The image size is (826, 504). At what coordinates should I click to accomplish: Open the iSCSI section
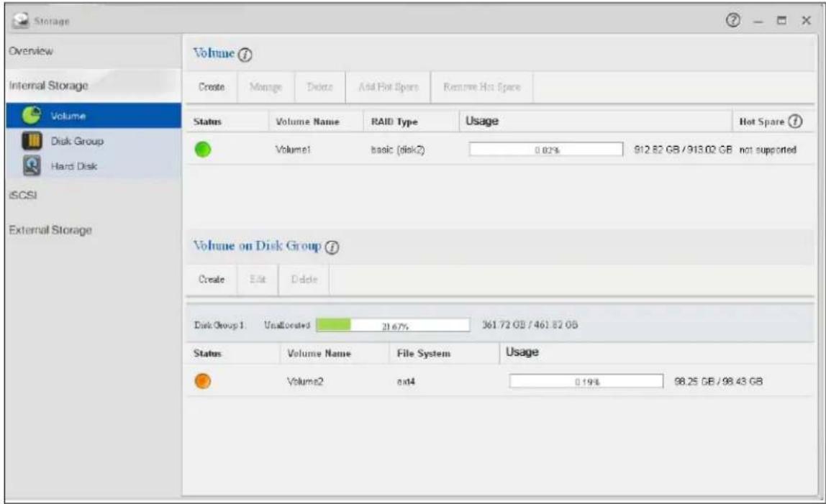(22, 195)
